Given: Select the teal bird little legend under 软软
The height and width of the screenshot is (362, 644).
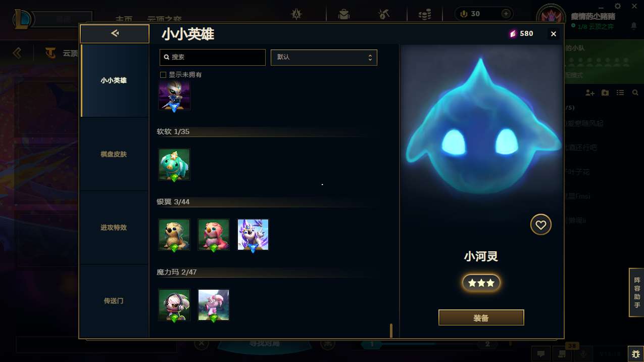Looking at the screenshot, I should (x=174, y=164).
